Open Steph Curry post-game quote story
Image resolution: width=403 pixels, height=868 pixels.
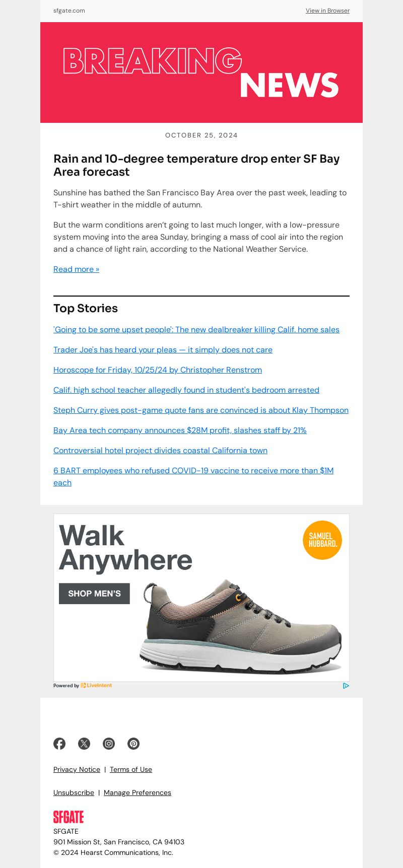[x=201, y=410]
